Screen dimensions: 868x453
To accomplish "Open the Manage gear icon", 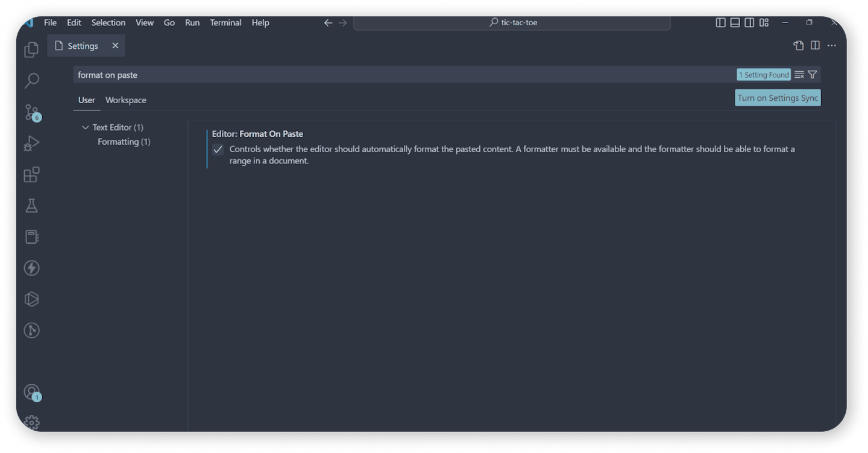I will click(x=31, y=422).
